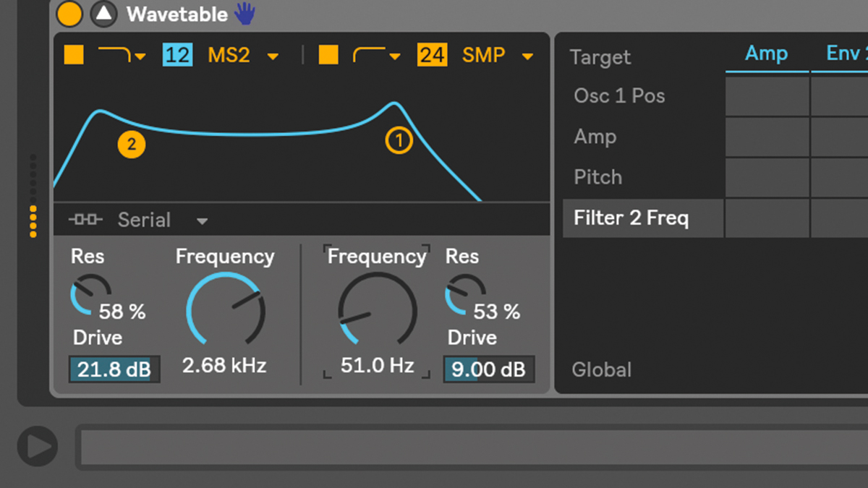This screenshot has width=868, height=488.
Task: Select the Wavetable device title
Action: [176, 14]
